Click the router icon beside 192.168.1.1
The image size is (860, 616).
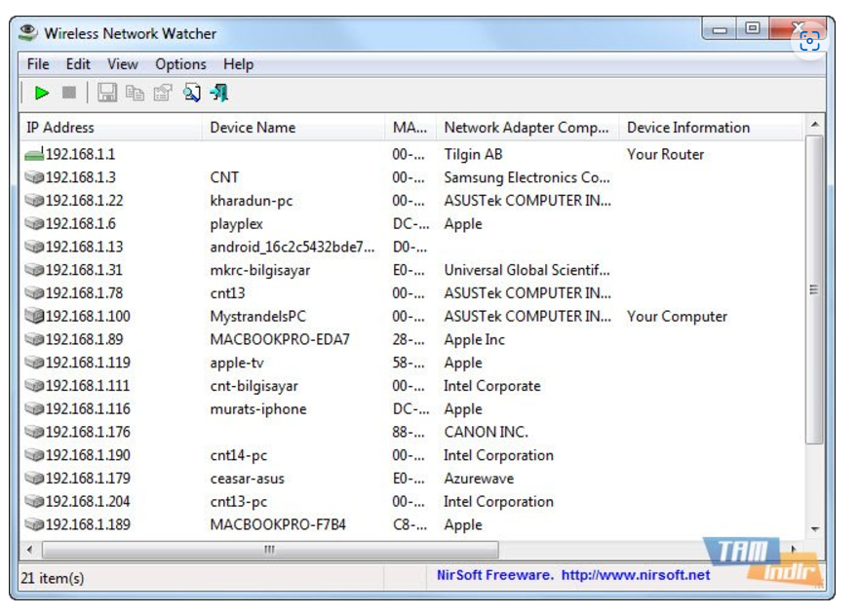coord(34,154)
